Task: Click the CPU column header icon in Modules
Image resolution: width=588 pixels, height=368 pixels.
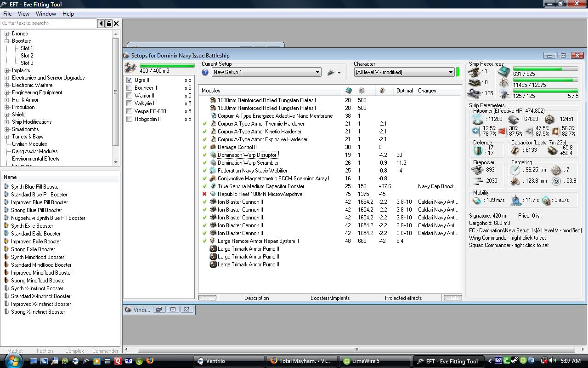Action: tap(349, 91)
